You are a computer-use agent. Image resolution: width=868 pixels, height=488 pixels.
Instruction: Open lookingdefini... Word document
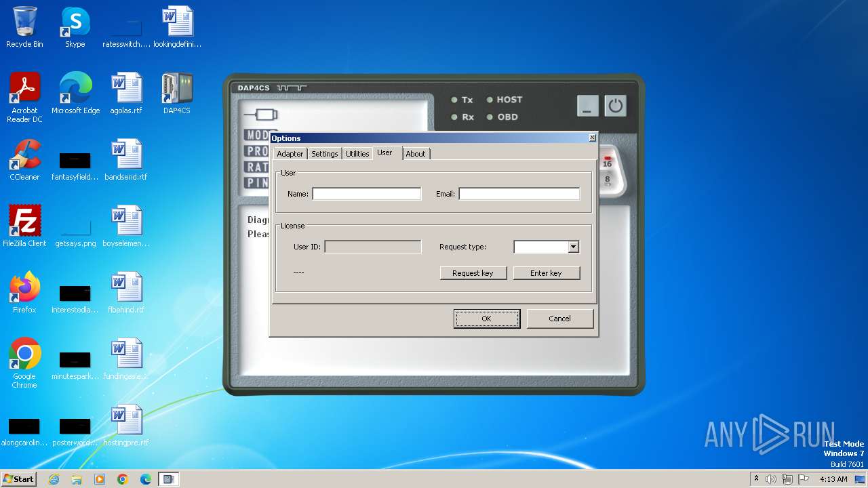[x=177, y=27]
